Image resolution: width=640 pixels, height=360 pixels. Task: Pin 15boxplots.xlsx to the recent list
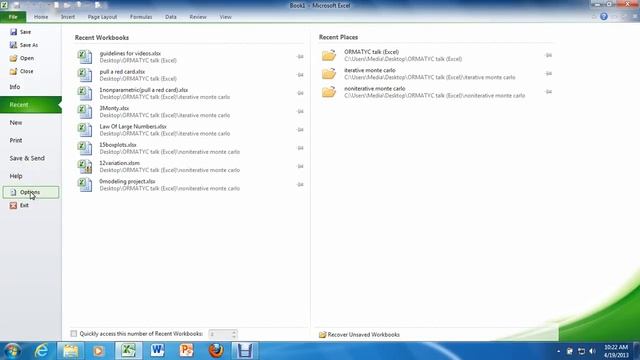[300, 148]
